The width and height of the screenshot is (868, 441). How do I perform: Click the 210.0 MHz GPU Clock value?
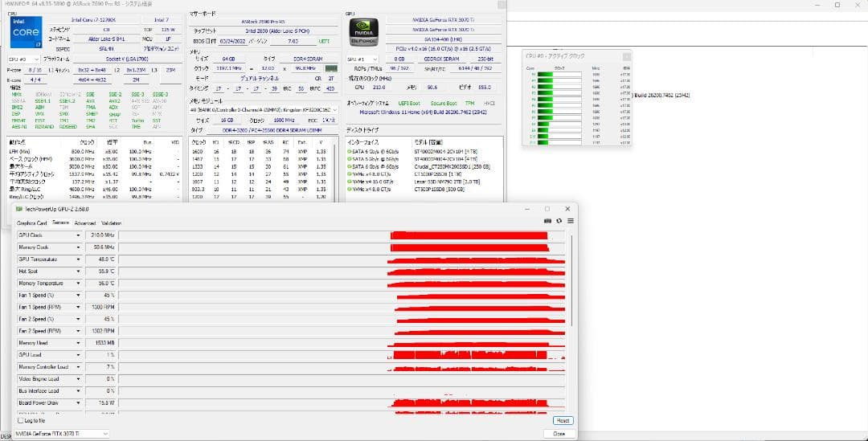[100, 235]
